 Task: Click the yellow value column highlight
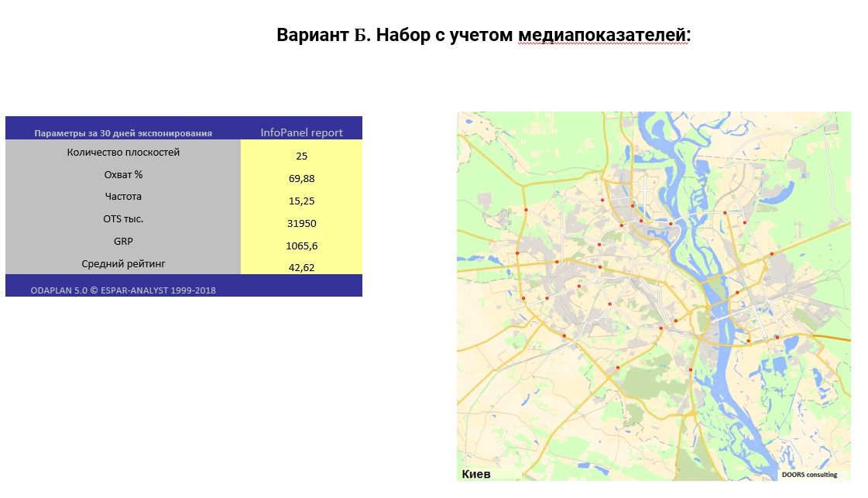(x=302, y=209)
